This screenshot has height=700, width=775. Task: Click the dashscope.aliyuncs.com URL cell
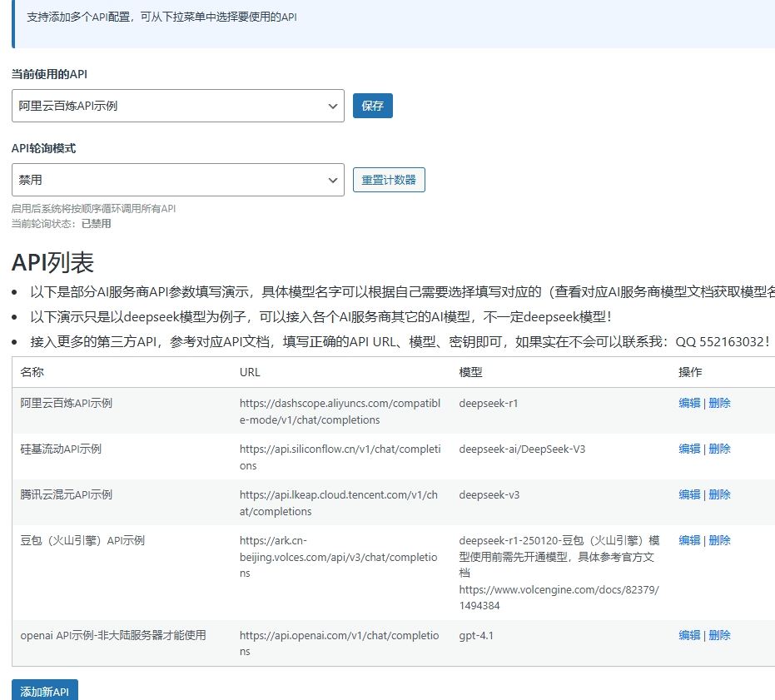(340, 411)
